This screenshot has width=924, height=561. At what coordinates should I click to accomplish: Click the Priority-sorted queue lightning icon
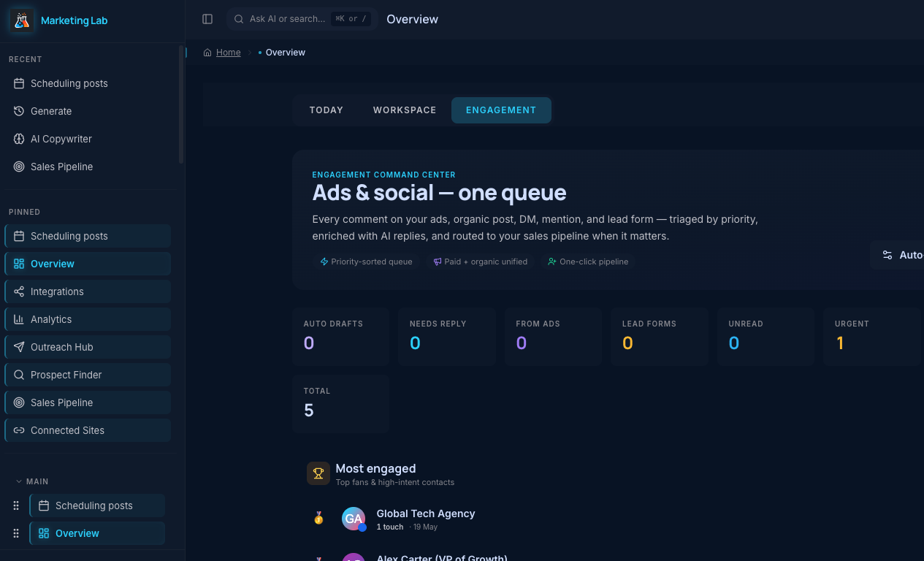pos(324,262)
